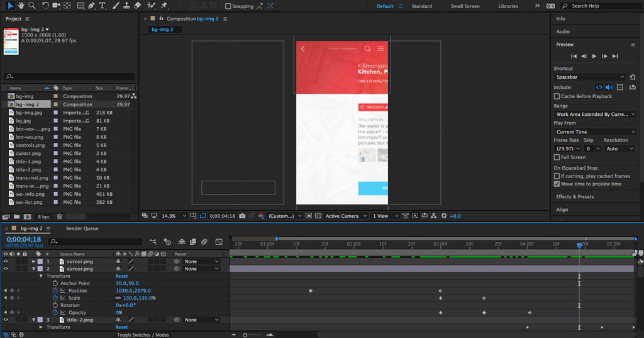Hide layer 3 title-2.png with eye toggle
Screen dimensions: 644x338
(x=5, y=320)
